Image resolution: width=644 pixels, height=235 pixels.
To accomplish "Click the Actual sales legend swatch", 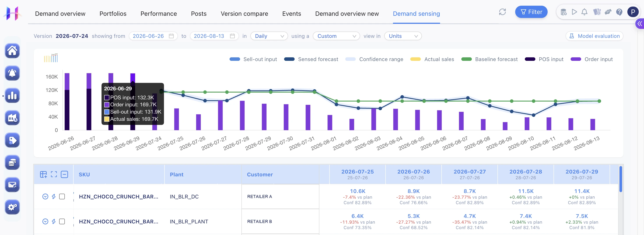I will click(x=415, y=59).
